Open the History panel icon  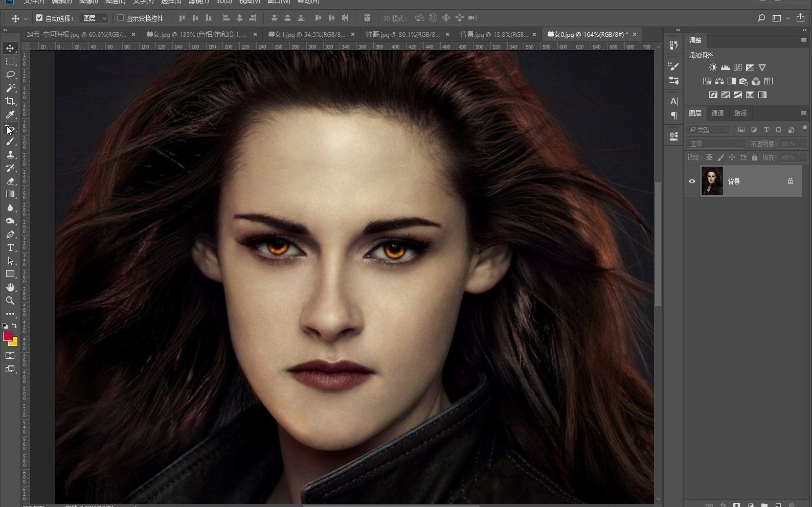pyautogui.click(x=674, y=45)
